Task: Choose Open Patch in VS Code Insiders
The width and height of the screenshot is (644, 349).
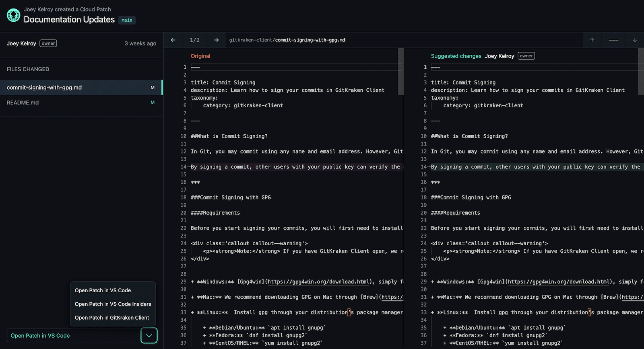Action: 113,304
